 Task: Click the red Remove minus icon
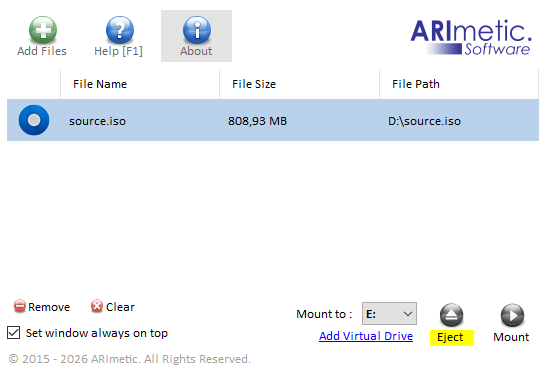pyautogui.click(x=20, y=306)
